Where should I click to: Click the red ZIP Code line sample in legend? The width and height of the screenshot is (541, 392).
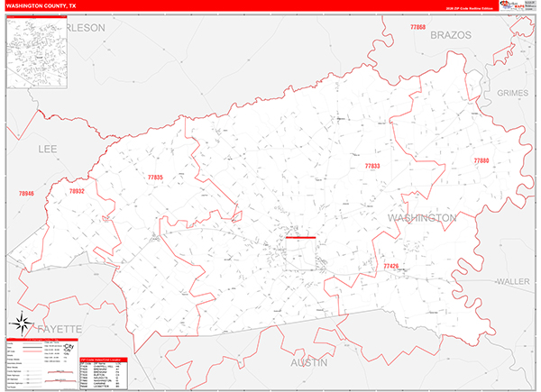(32, 351)
